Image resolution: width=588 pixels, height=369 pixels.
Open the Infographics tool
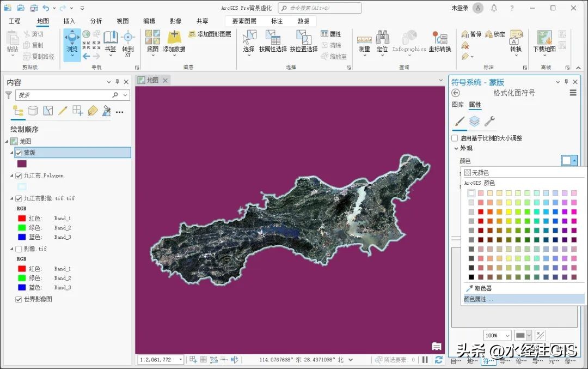pyautogui.click(x=409, y=44)
